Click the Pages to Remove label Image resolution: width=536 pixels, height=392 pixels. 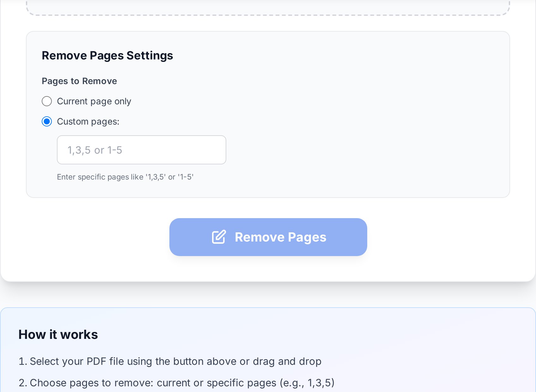[x=79, y=81]
